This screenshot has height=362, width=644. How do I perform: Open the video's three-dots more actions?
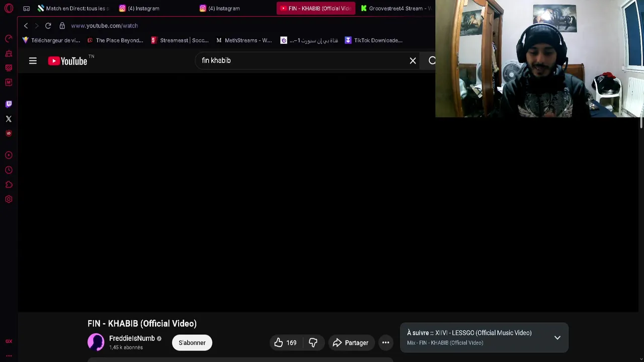[x=385, y=343]
